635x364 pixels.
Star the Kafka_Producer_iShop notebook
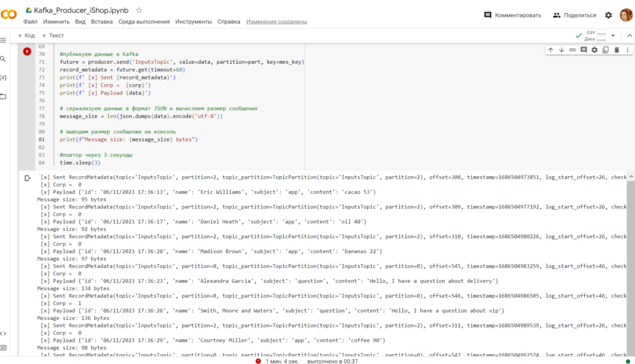(x=140, y=10)
